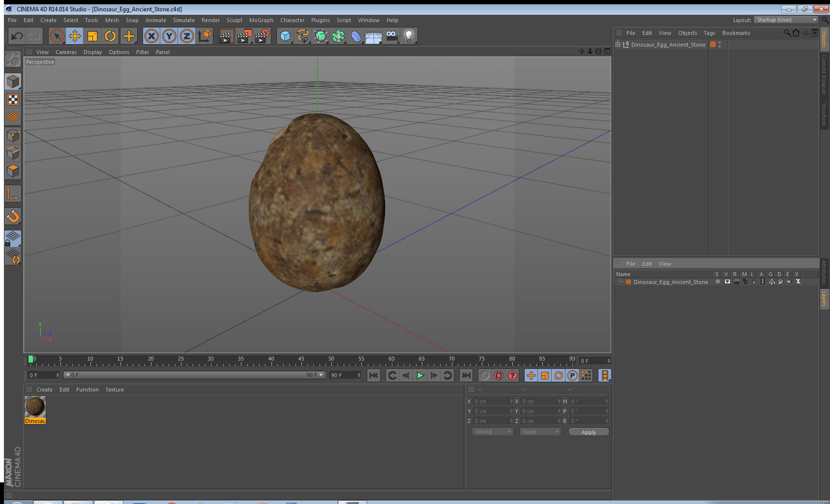Image resolution: width=830 pixels, height=504 pixels.
Task: Click the end frame 90 F field
Action: click(x=345, y=375)
